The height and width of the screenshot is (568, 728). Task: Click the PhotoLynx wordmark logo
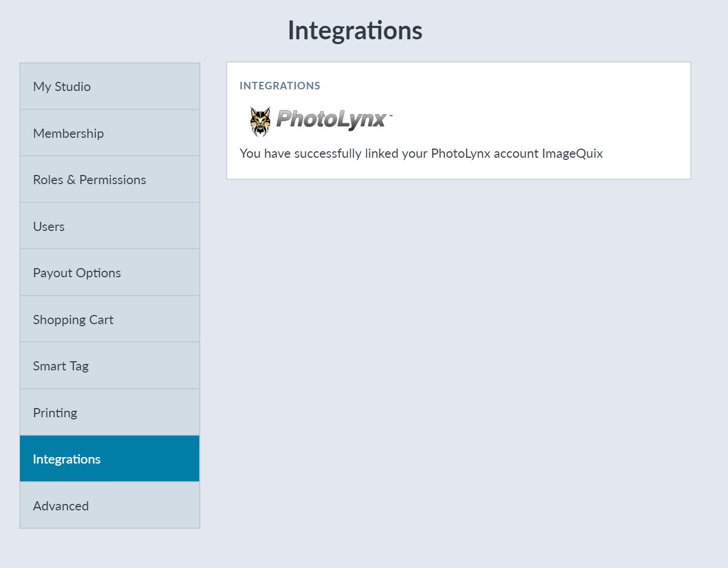pos(334,119)
